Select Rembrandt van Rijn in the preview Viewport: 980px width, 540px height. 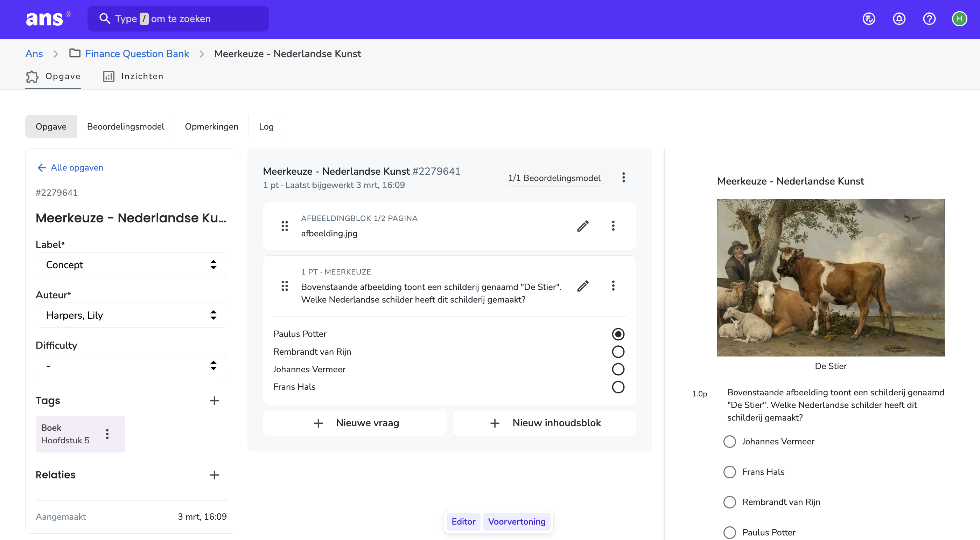[729, 502]
